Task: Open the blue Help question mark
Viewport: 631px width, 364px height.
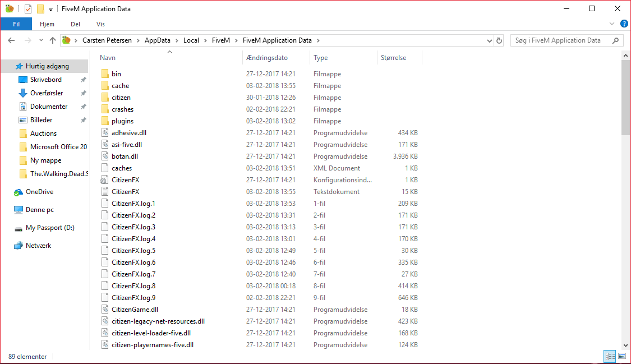Action: [x=624, y=24]
